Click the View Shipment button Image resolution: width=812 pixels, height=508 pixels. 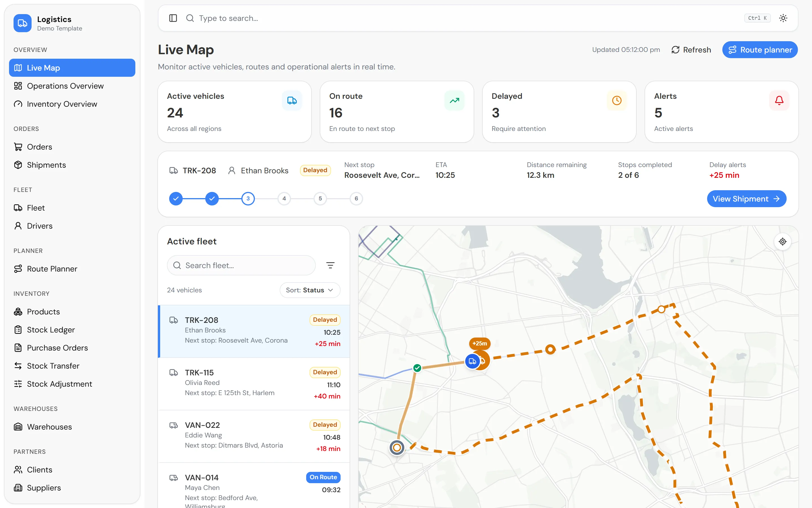747,199
